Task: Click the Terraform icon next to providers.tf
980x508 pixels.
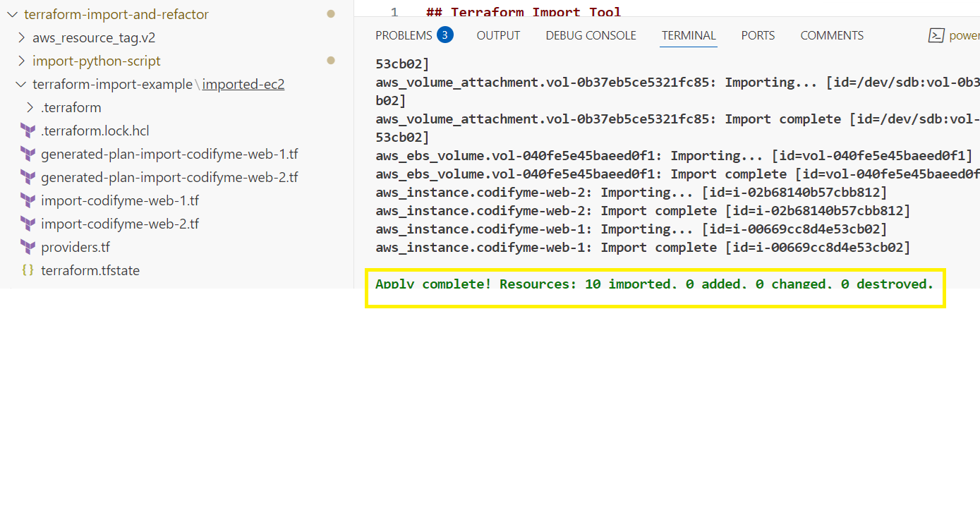Action: [28, 247]
